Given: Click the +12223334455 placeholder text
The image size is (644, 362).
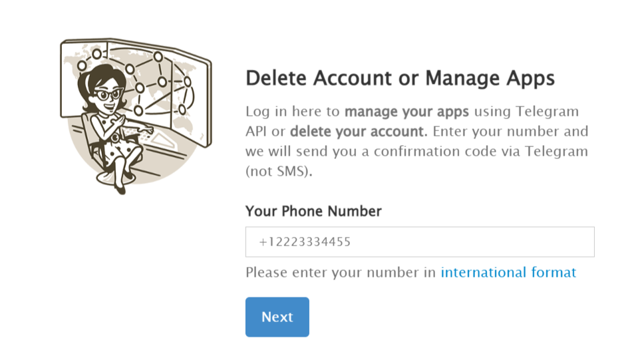Looking at the screenshot, I should tap(305, 242).
